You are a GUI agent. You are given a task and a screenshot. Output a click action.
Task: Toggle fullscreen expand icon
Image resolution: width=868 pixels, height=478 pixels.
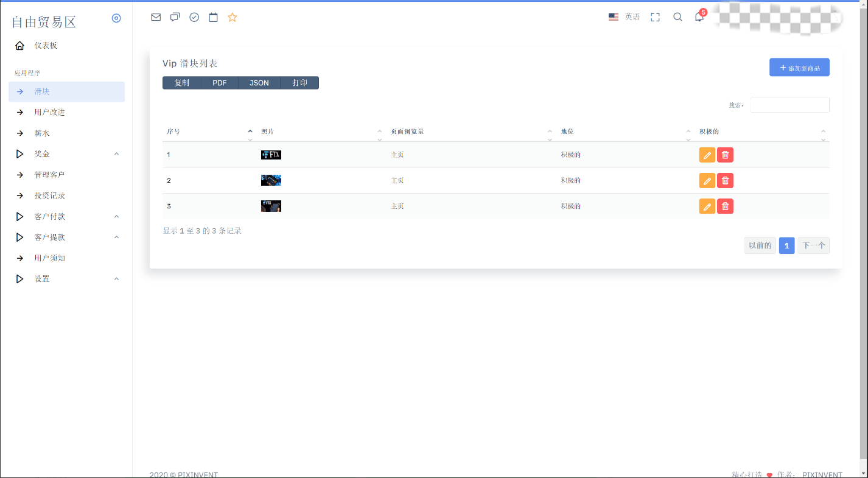point(655,17)
